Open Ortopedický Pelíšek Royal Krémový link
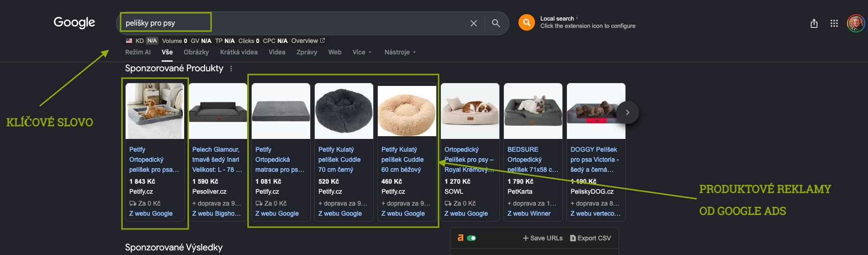The width and height of the screenshot is (868, 255). pyautogui.click(x=469, y=159)
